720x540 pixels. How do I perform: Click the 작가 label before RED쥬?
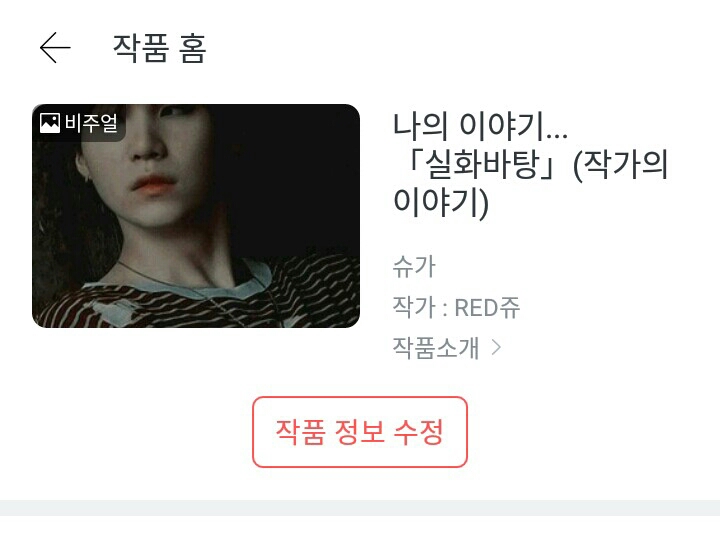[x=414, y=308]
